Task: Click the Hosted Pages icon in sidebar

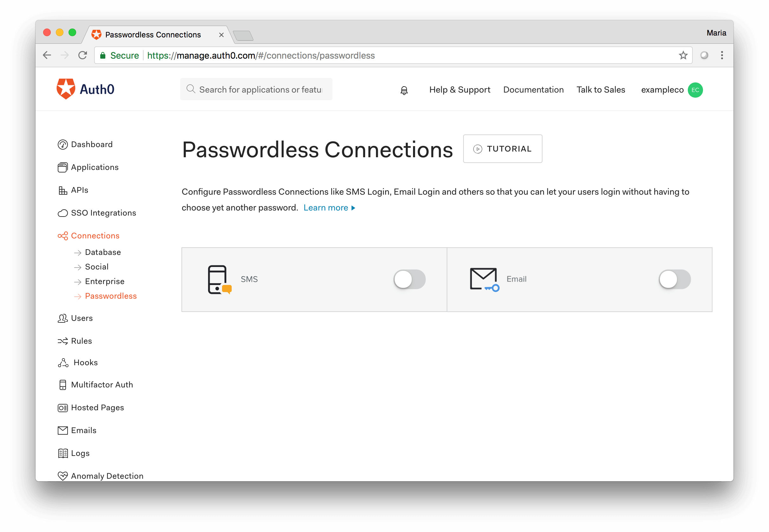Action: click(x=63, y=408)
